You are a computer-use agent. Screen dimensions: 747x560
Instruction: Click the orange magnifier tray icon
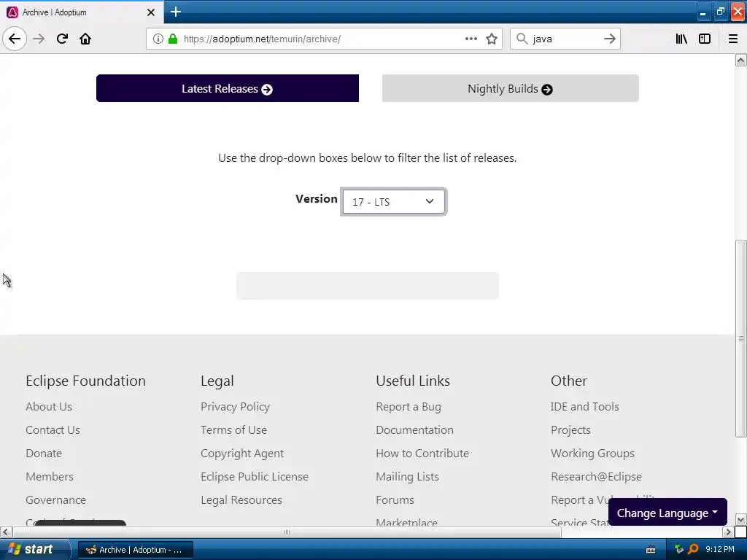point(693,550)
